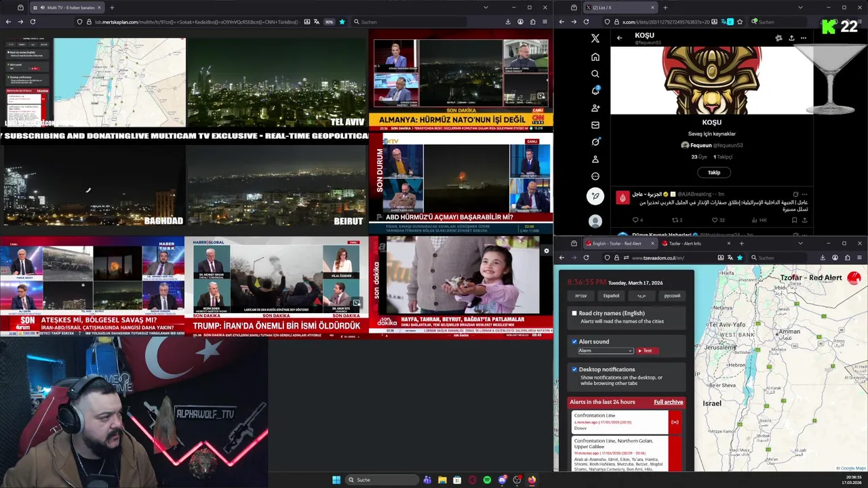Open the Alarm sound dropdown
The height and width of the screenshot is (488, 868).
pos(605,350)
